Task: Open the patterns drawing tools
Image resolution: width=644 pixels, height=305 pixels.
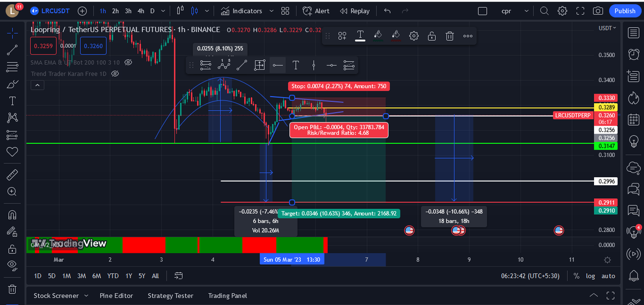Action: pos(12,118)
